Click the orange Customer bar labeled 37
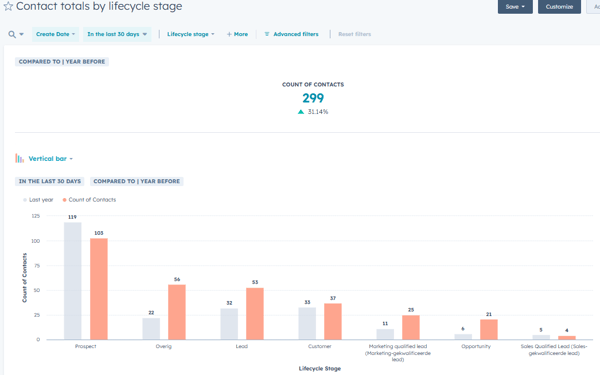 pos(333,321)
